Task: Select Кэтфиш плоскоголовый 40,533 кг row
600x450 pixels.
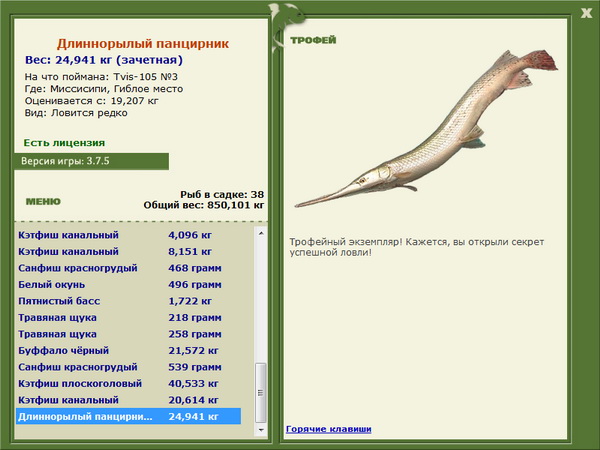Action: 129,383
